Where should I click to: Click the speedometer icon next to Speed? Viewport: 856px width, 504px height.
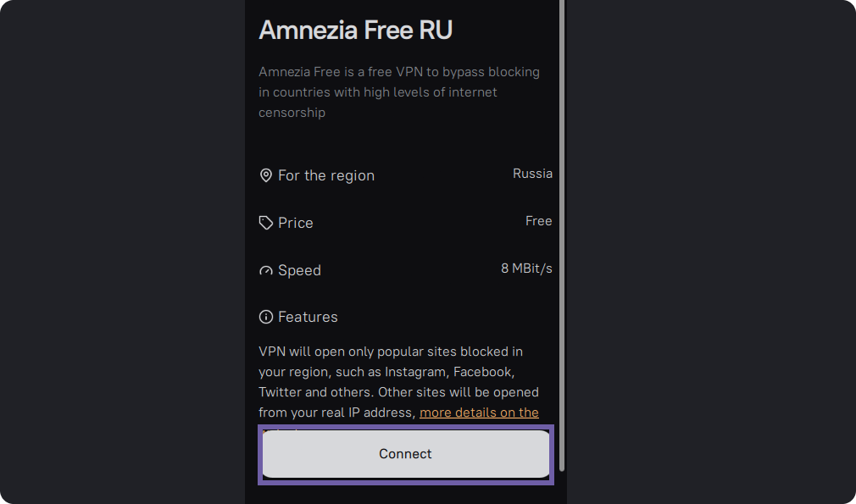tap(266, 270)
